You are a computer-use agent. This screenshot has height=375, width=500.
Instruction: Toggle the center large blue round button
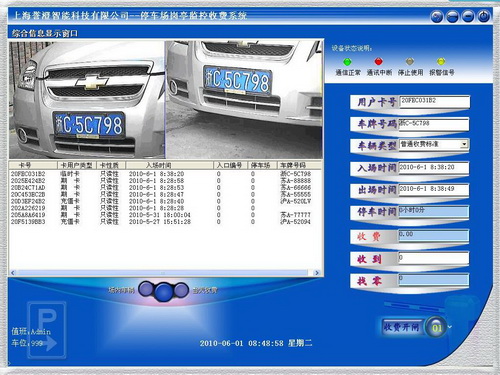(x=164, y=291)
